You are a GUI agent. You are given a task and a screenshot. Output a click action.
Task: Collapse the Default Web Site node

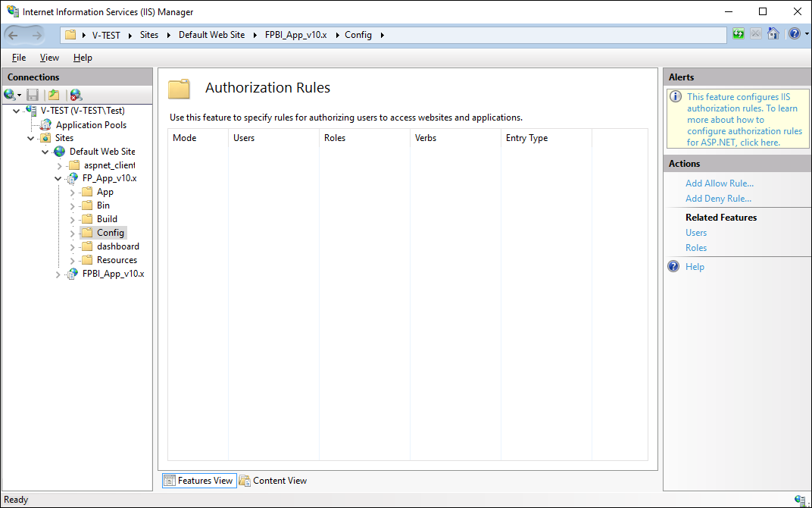[x=45, y=152]
